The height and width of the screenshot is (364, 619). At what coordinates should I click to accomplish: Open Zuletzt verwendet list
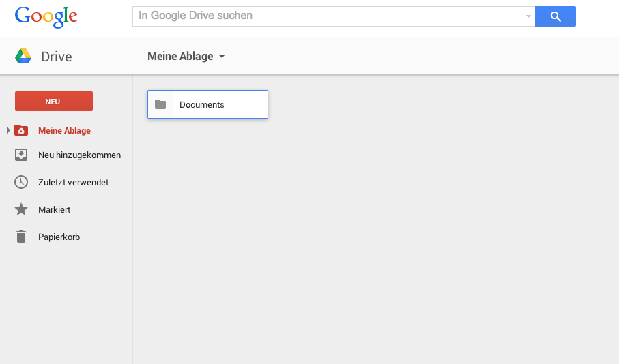pos(73,182)
